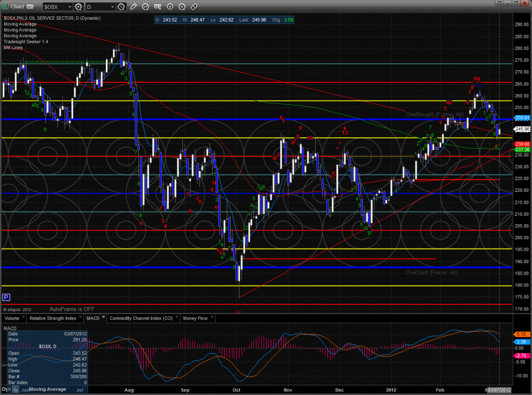Switch to the Volume tab
The width and height of the screenshot is (532, 395).
13,318
